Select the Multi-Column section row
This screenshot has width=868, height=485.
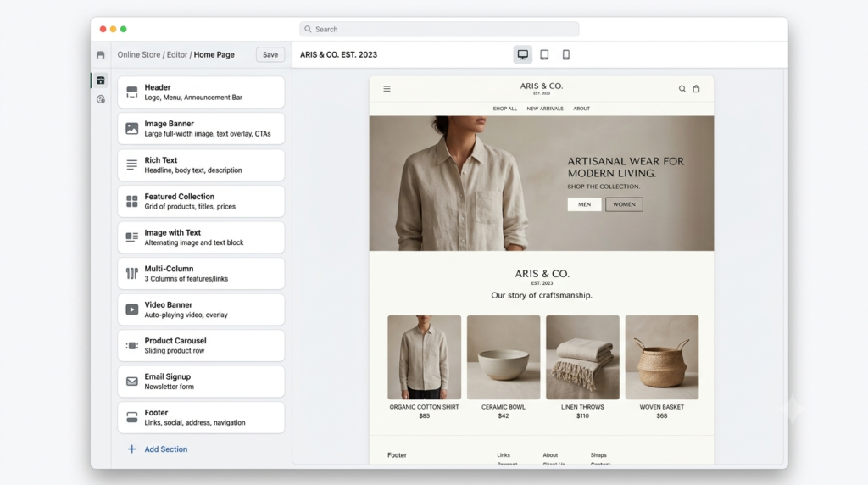(201, 274)
